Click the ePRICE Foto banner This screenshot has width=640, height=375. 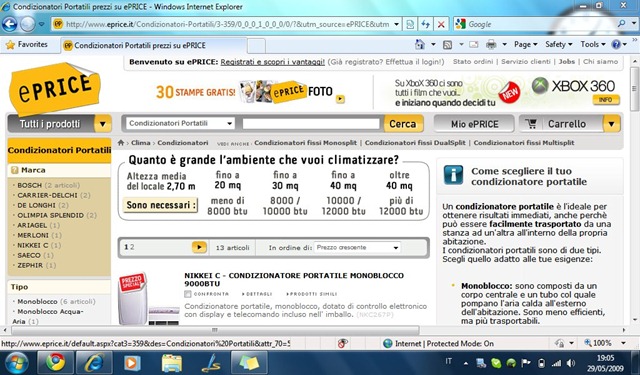(x=251, y=92)
